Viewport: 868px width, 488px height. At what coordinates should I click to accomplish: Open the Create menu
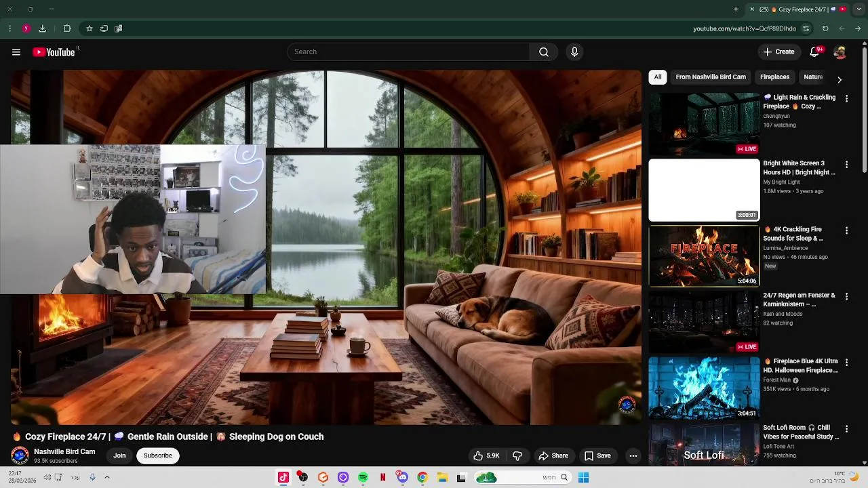click(x=778, y=52)
